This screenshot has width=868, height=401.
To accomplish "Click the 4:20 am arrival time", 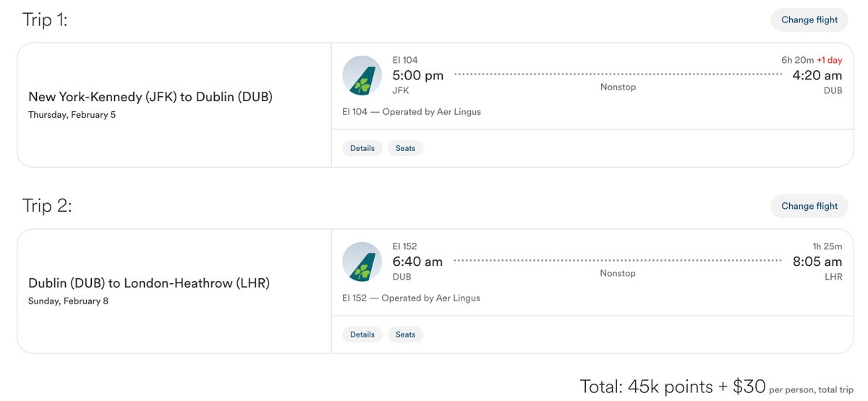I will 817,75.
